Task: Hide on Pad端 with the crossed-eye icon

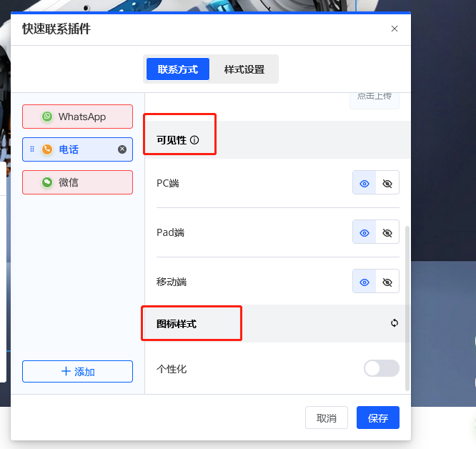Action: click(387, 232)
